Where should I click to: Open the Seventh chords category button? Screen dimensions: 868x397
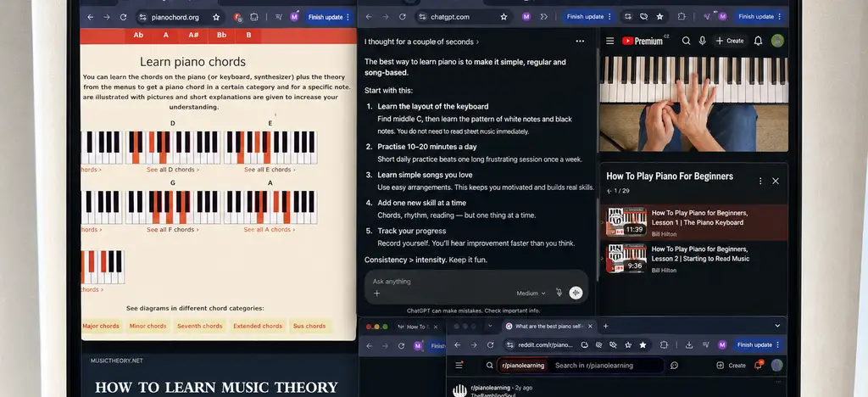[x=199, y=326]
